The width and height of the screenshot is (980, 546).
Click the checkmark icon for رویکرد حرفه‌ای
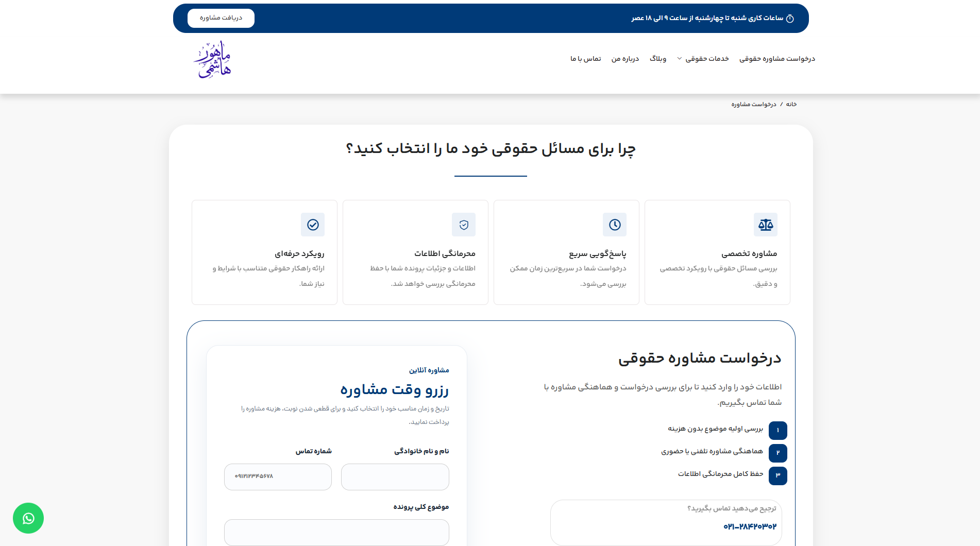pyautogui.click(x=313, y=225)
